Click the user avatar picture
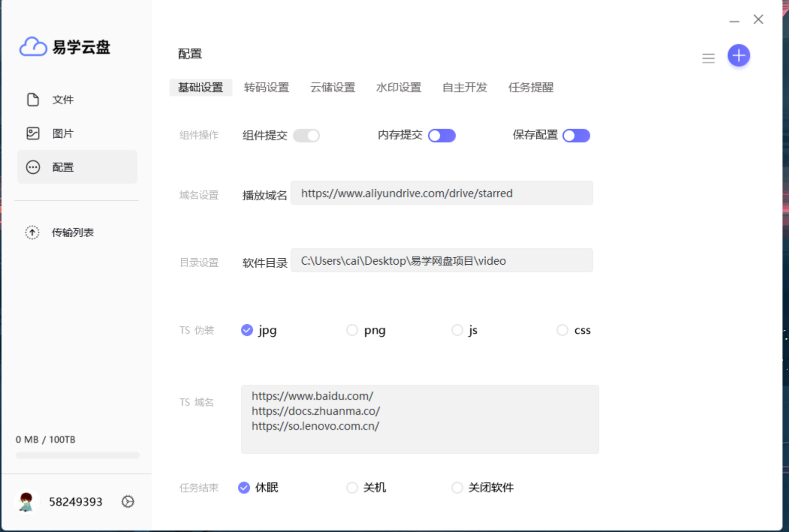Image resolution: width=789 pixels, height=532 pixels. coord(26,501)
